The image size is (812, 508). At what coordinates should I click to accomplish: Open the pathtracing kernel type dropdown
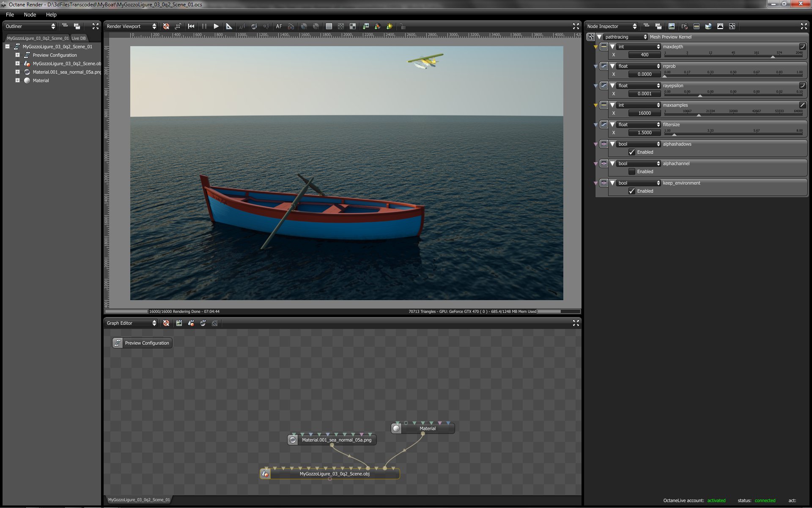pyautogui.click(x=625, y=37)
